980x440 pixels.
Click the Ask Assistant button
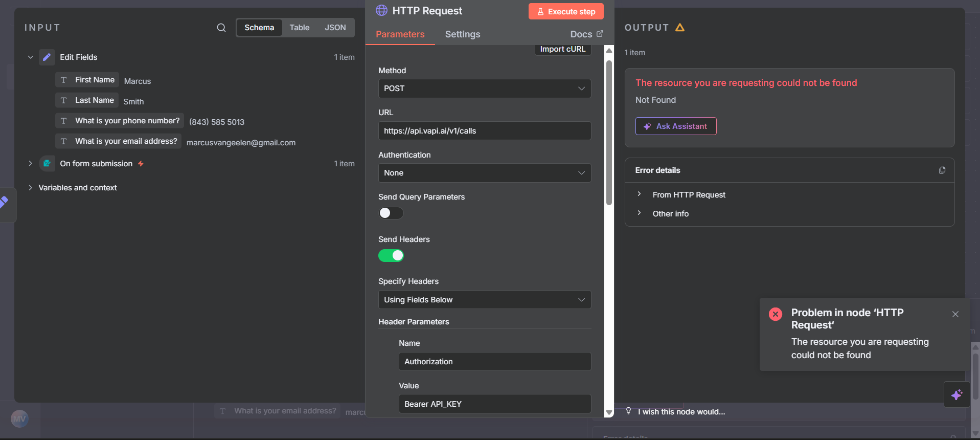coord(676,126)
